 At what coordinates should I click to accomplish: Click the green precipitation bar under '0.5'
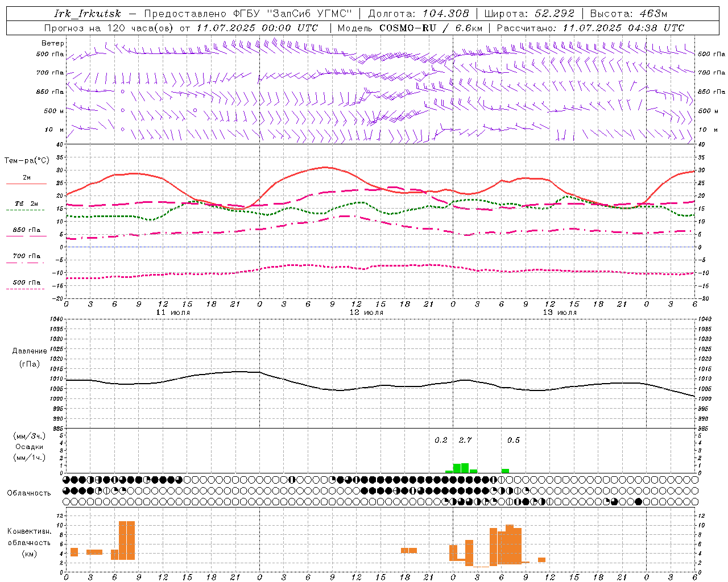[505, 471]
